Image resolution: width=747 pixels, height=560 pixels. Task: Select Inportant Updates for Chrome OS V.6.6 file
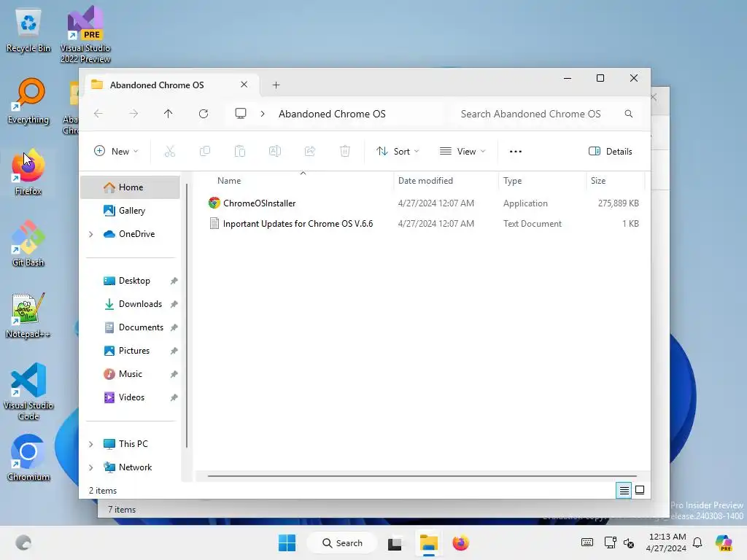(423, 224)
